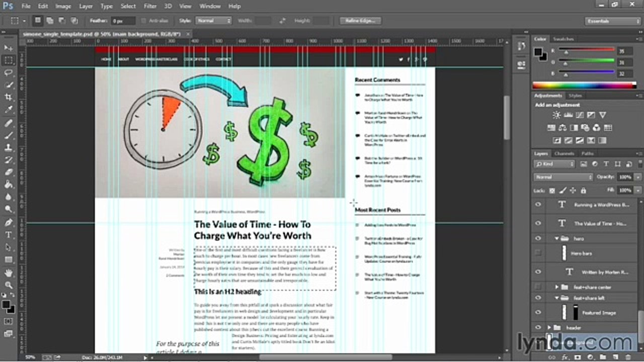Open the Style dropdown in options bar
Image resolution: width=644 pixels, height=362 pixels.
tap(214, 21)
